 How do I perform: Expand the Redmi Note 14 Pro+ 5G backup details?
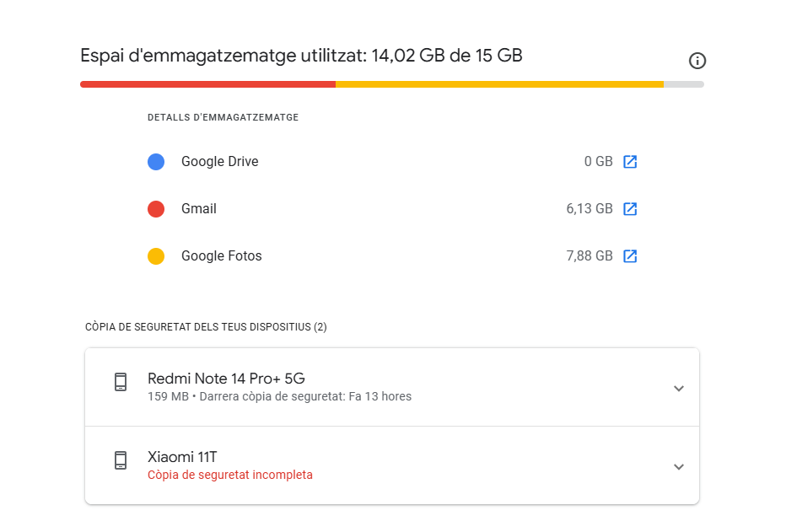[x=679, y=389]
